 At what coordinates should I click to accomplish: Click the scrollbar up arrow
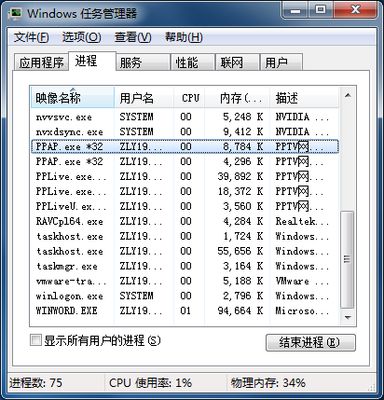point(348,96)
